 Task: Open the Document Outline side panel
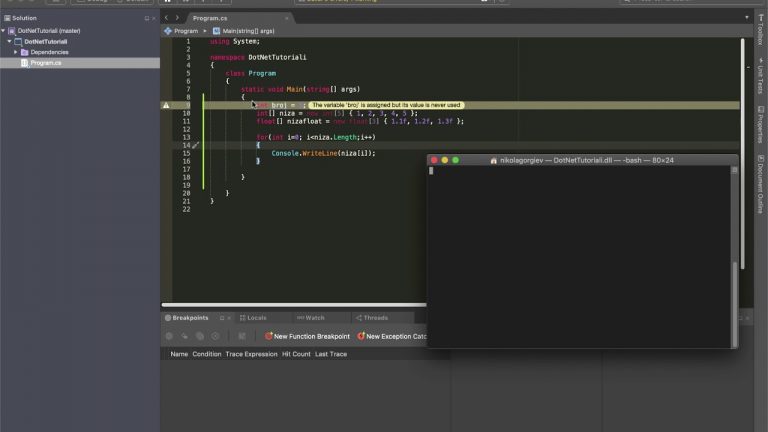761,184
